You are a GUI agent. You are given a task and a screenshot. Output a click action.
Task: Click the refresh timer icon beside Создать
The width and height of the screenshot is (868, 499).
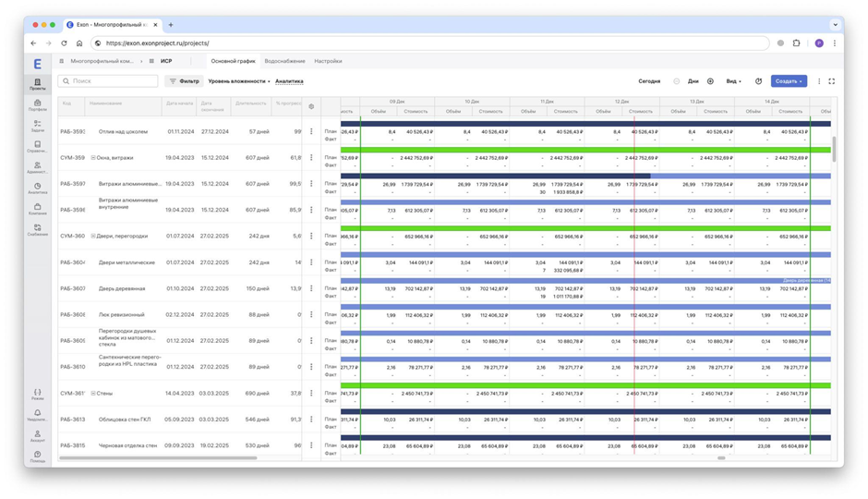pyautogui.click(x=758, y=81)
